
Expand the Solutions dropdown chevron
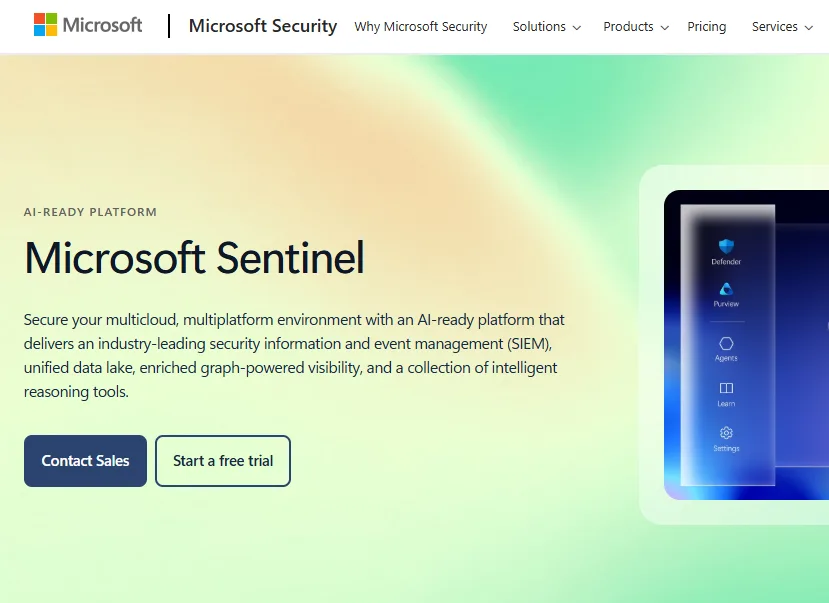575,28
